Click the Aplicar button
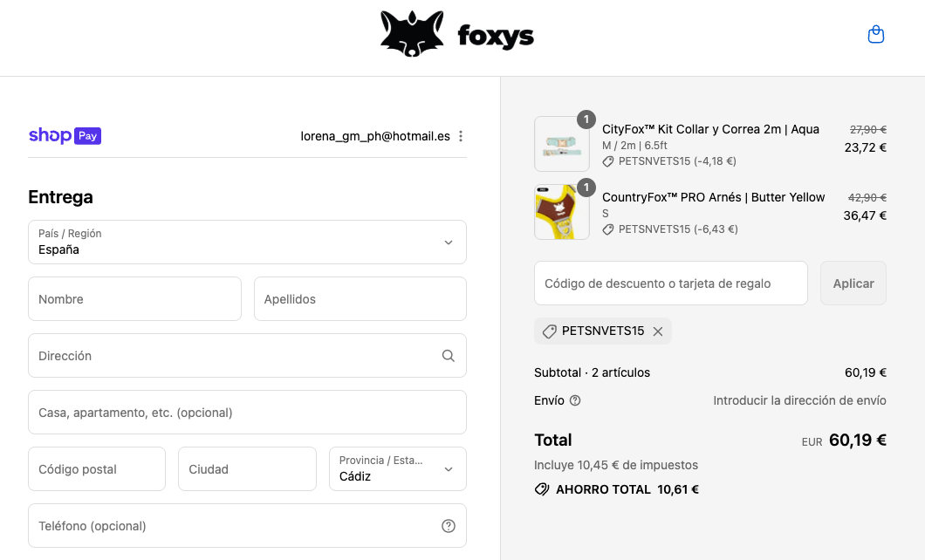Image resolution: width=925 pixels, height=560 pixels. click(853, 283)
